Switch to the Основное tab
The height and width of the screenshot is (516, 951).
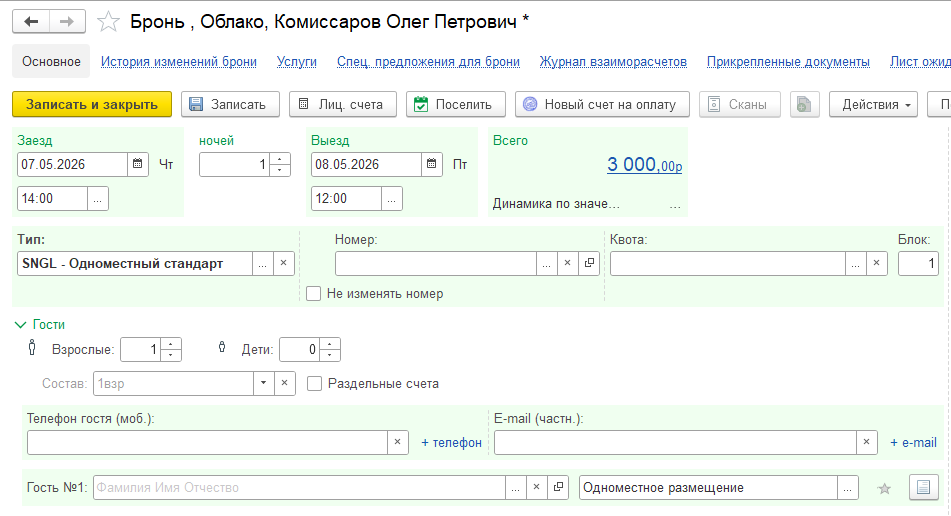(51, 61)
